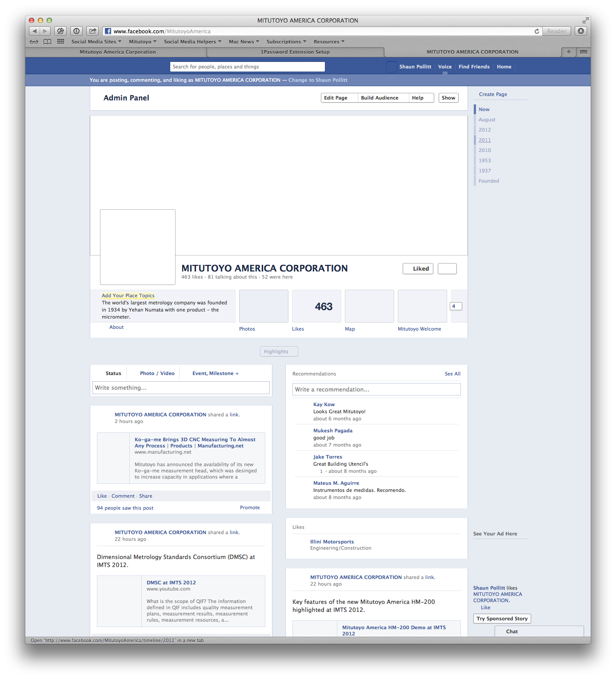Expand the Mac News bookmarks folder

coord(244,42)
